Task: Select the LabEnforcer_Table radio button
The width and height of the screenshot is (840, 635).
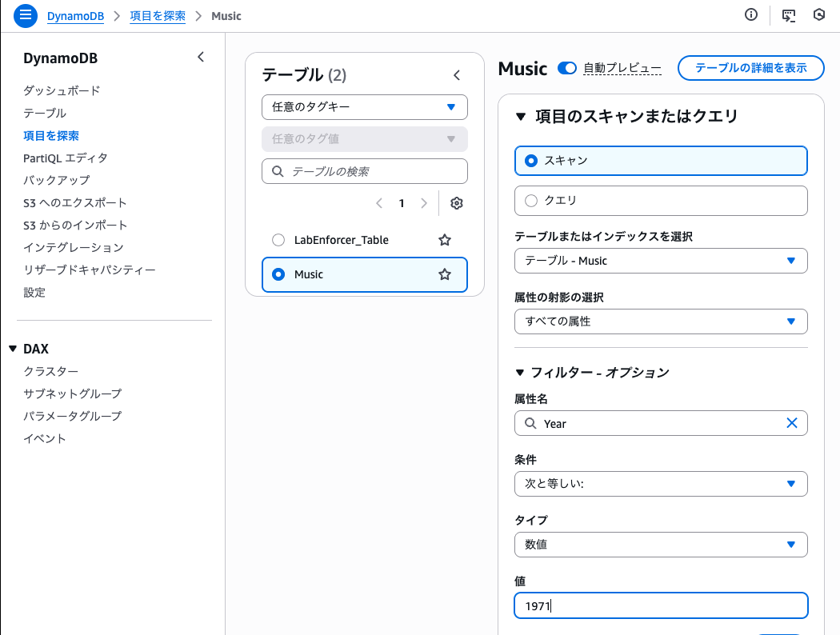Action: coord(278,240)
